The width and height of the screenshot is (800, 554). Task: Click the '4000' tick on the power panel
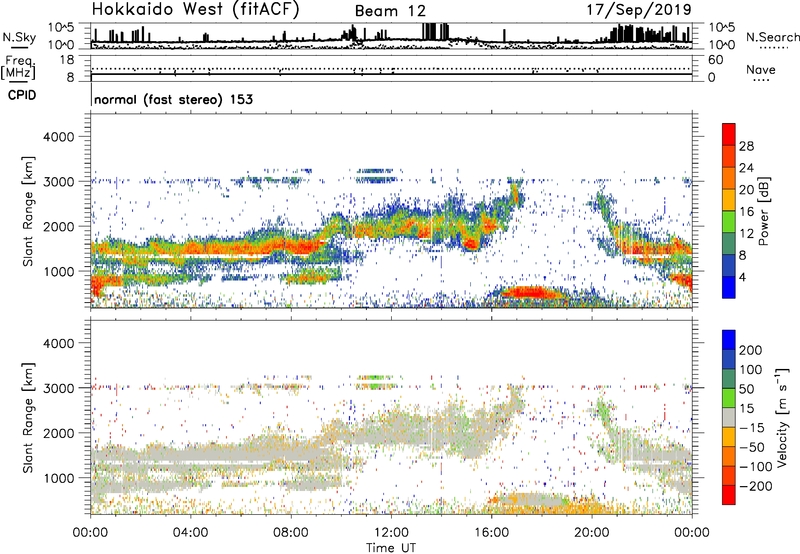pyautogui.click(x=58, y=137)
